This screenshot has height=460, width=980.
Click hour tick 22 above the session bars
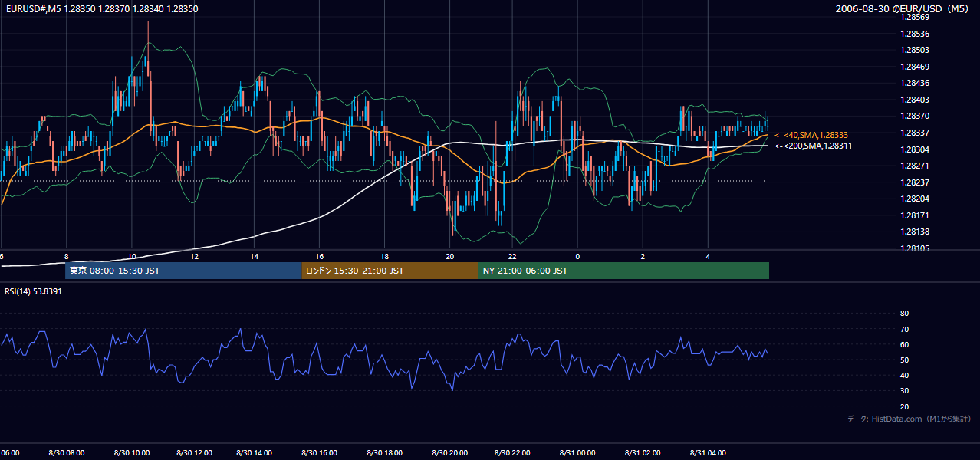(512, 257)
